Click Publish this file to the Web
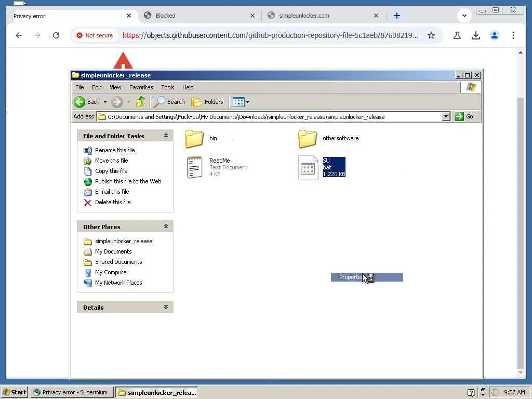This screenshot has height=399, width=532. pos(128,181)
